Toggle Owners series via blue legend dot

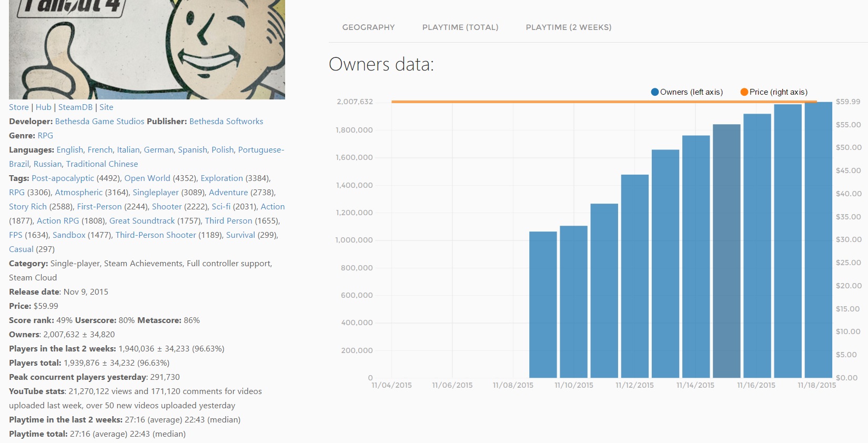coord(655,92)
